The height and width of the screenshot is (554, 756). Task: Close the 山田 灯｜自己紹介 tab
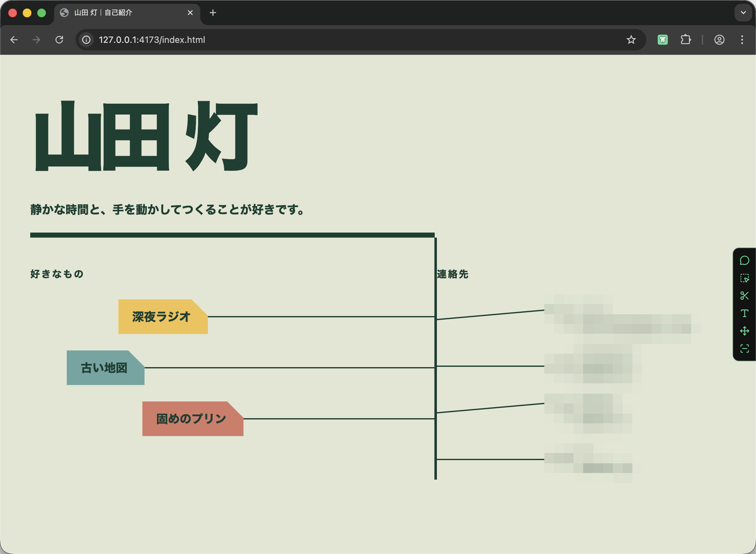click(190, 12)
